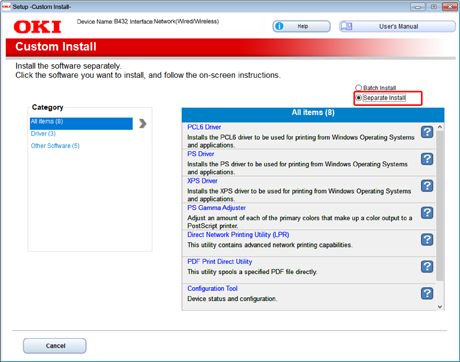View help for PDF Print Direct Utility
Screen dimensions: 460x362
(427, 267)
